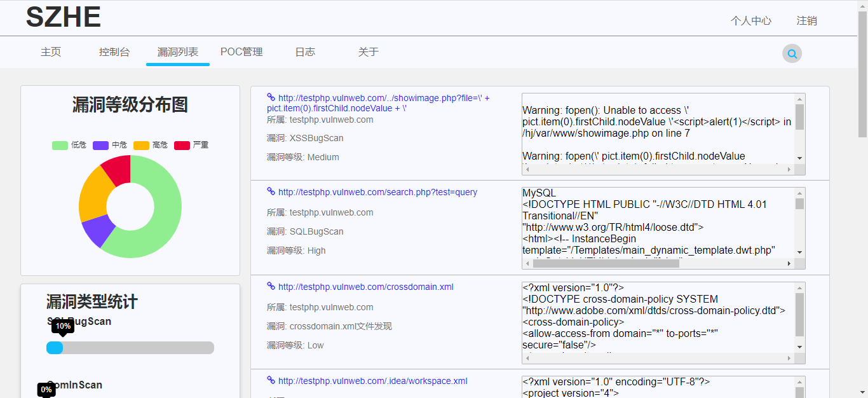Viewport: 868px width, 398px height.
Task: Click 注销 to log out
Action: [806, 20]
